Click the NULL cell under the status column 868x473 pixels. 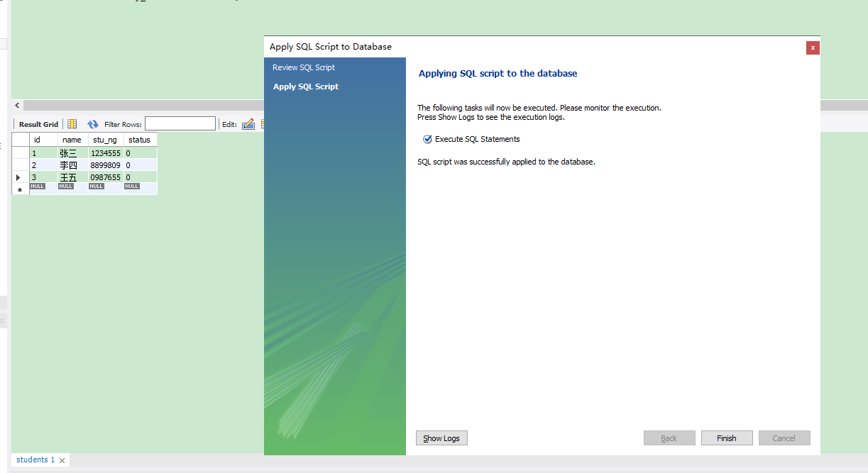coord(140,189)
